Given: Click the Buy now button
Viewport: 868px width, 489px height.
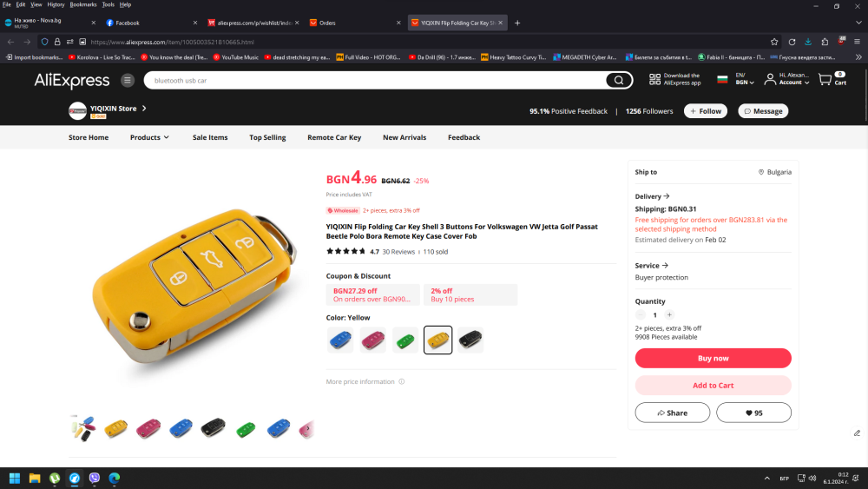Looking at the screenshot, I should 713,358.
